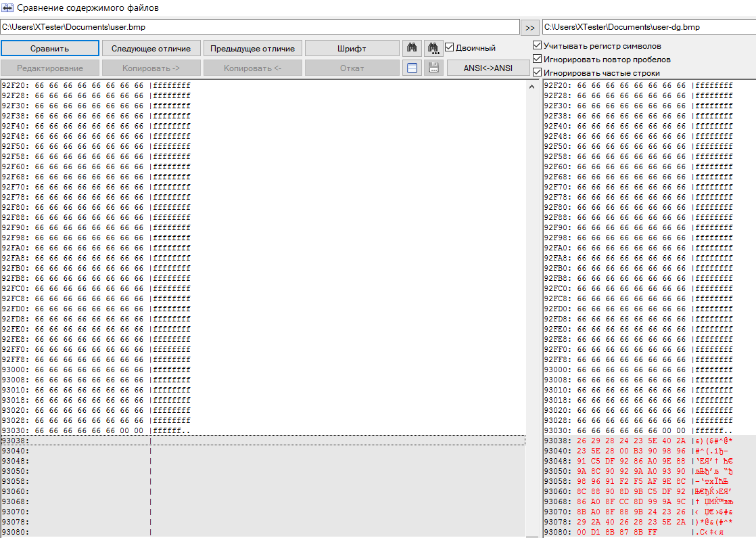Click the binoculars Find icon
This screenshot has width=756, height=538.
(412, 48)
